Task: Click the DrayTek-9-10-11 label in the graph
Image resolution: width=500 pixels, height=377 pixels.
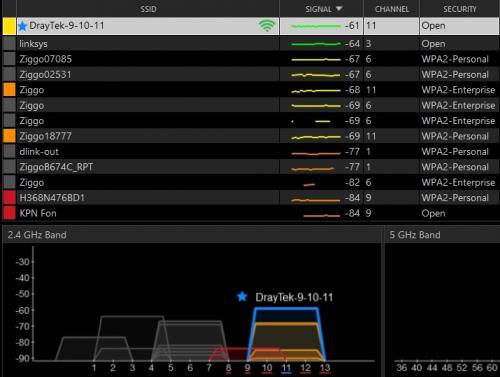Action: (294, 297)
